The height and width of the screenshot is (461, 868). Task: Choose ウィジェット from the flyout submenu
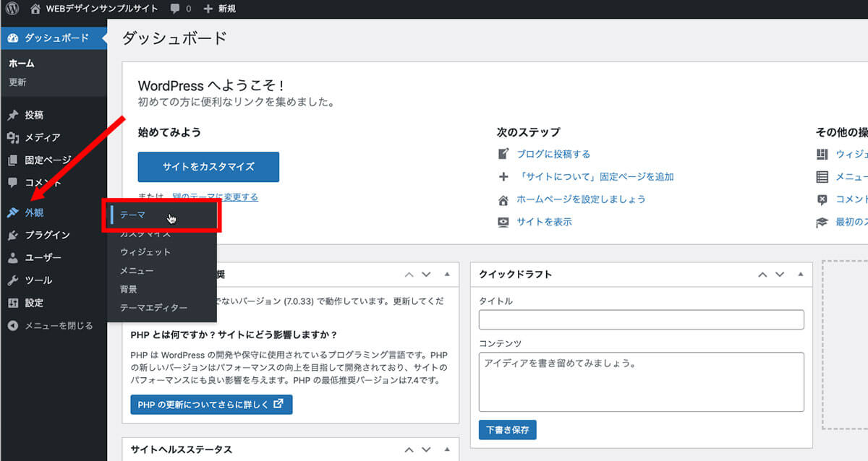(x=145, y=252)
